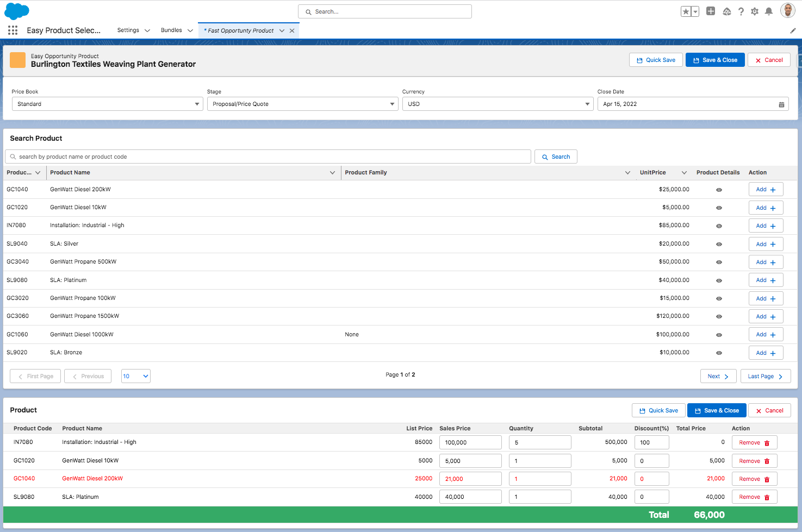View details eye icon for GenWatt Propane 1500kW
The image size is (802, 532).
click(x=719, y=317)
